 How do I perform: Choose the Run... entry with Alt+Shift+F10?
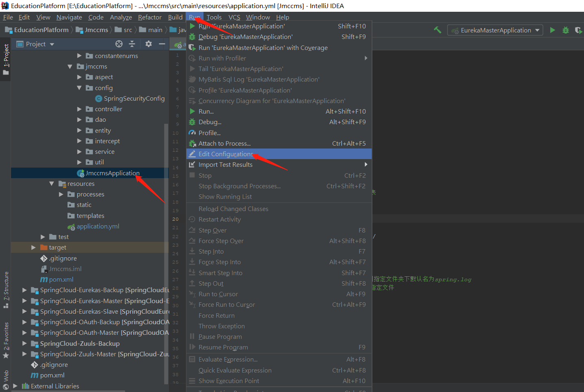tap(279, 111)
